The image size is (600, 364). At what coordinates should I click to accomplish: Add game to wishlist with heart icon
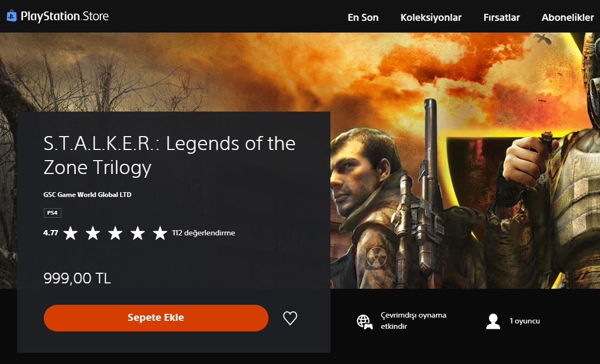(290, 318)
